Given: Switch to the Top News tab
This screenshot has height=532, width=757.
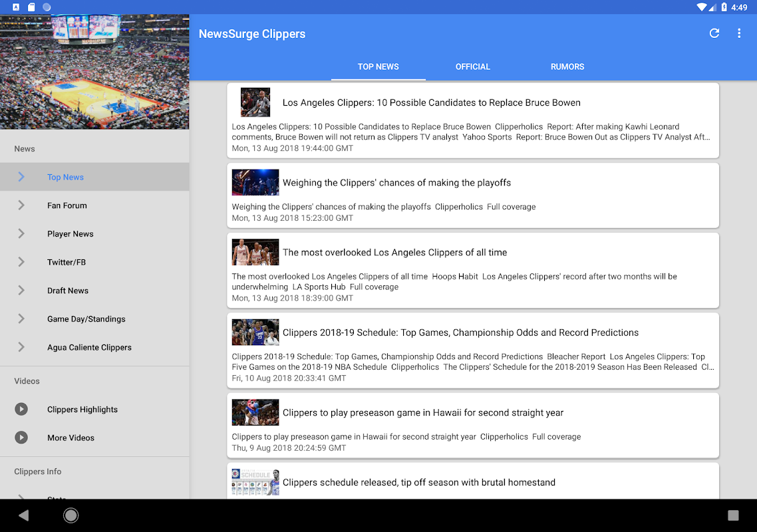Looking at the screenshot, I should click(x=378, y=66).
